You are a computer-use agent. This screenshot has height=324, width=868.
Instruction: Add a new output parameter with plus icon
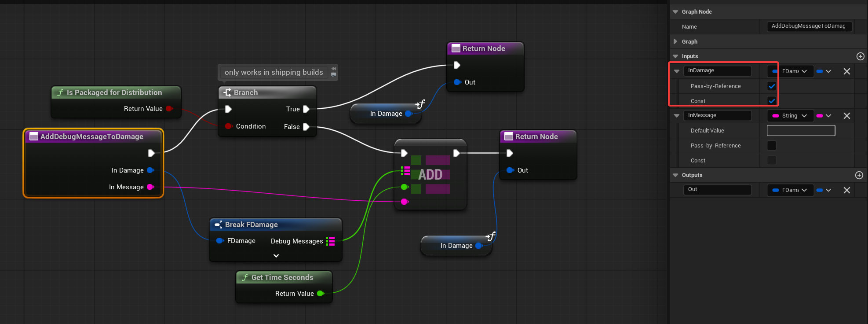pos(859,175)
